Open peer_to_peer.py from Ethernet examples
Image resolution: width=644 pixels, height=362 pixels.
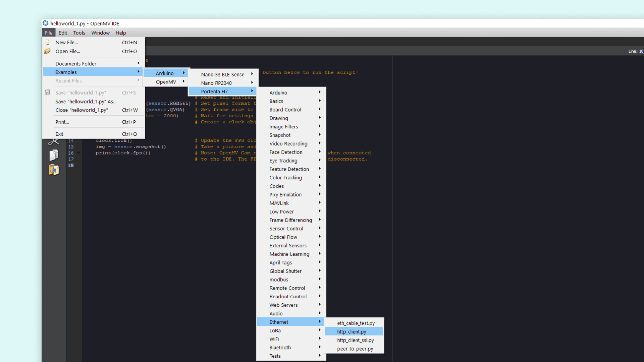pyautogui.click(x=355, y=349)
